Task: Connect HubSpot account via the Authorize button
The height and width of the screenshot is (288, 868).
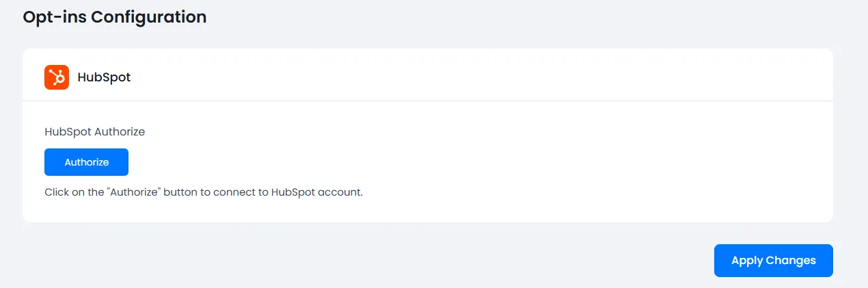Action: coord(86,162)
